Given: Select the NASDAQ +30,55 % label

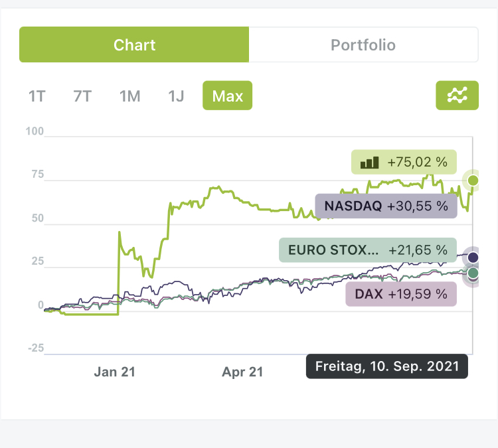Looking at the screenshot, I should tap(386, 206).
